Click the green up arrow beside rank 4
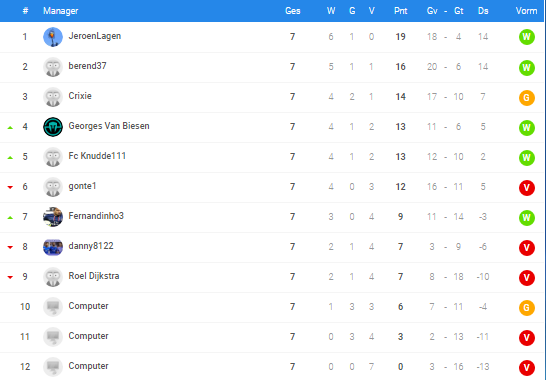Viewport: 546px width, 380px height. 10,127
